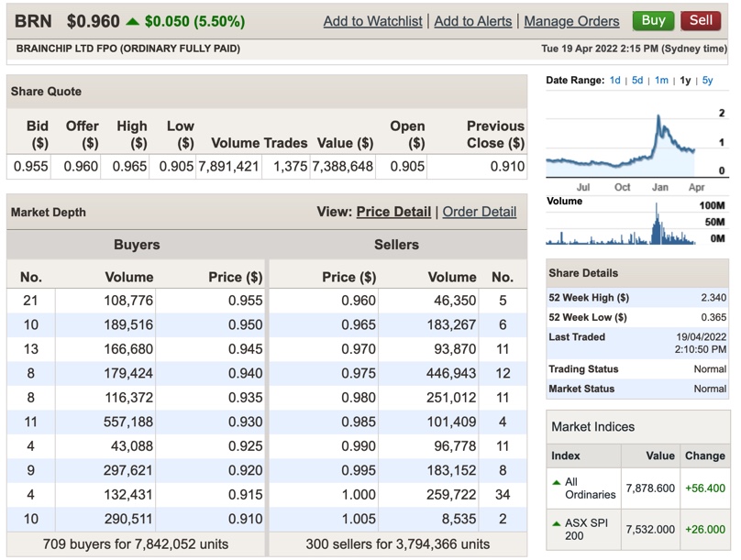Click buyer price 0.915
The width and height of the screenshot is (741, 560).
click(x=245, y=495)
